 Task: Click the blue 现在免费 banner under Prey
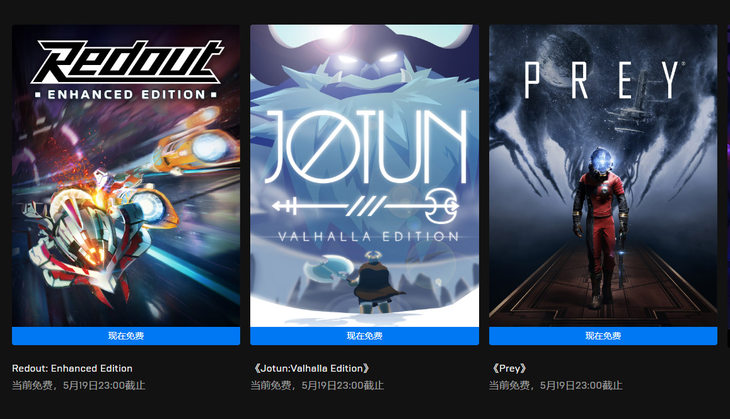point(603,336)
